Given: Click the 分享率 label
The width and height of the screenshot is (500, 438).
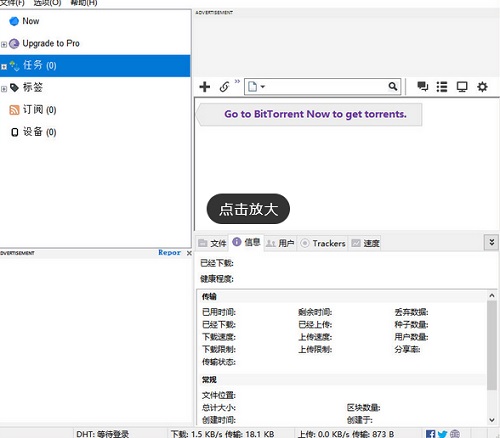Looking at the screenshot, I should (407, 349).
